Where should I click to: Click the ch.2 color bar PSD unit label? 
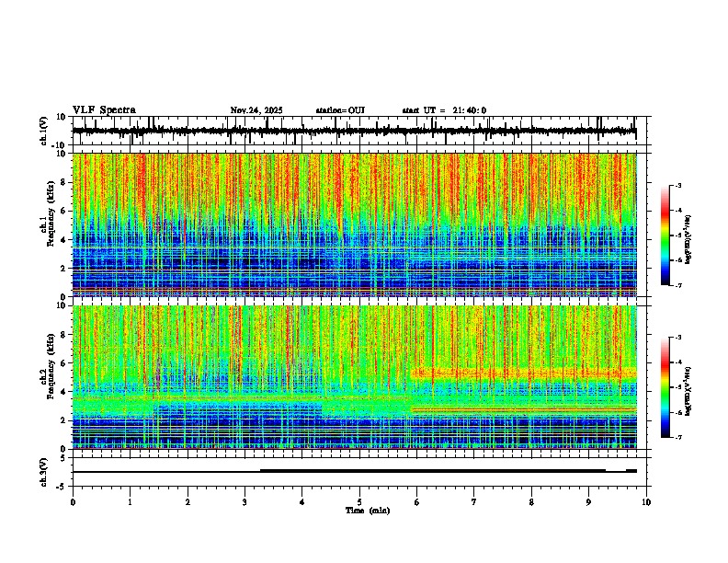[688, 390]
